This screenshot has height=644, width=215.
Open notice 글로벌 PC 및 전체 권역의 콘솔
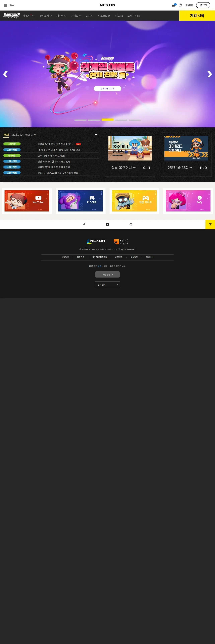pyautogui.click(x=55, y=144)
